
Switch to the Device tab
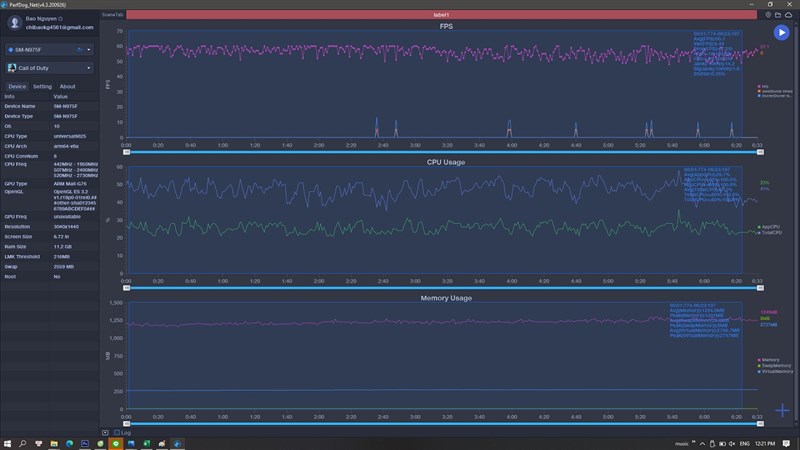coord(17,87)
